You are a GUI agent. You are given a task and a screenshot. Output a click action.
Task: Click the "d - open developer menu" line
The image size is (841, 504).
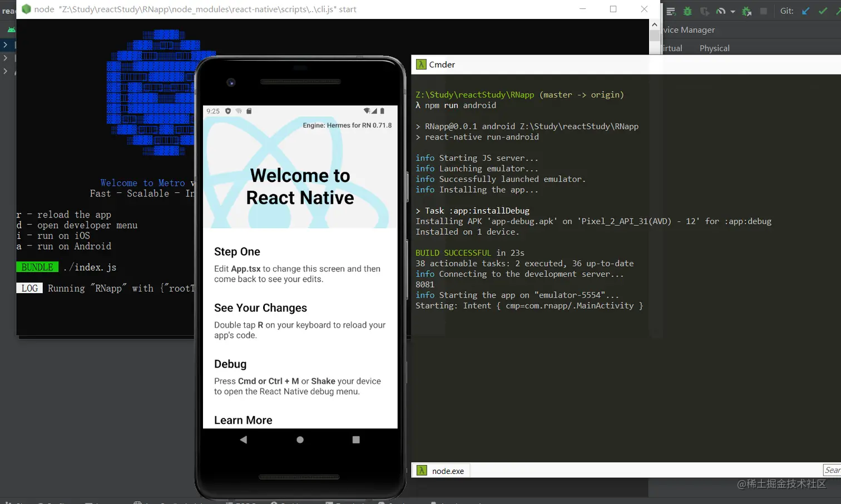click(x=77, y=225)
